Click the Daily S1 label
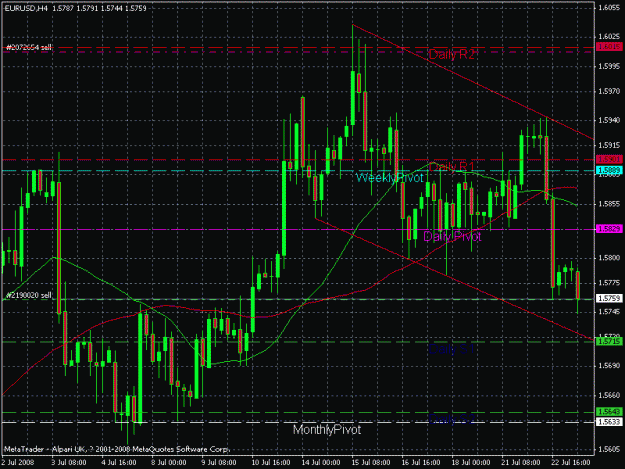This screenshot has height=469, width=625. tap(452, 349)
